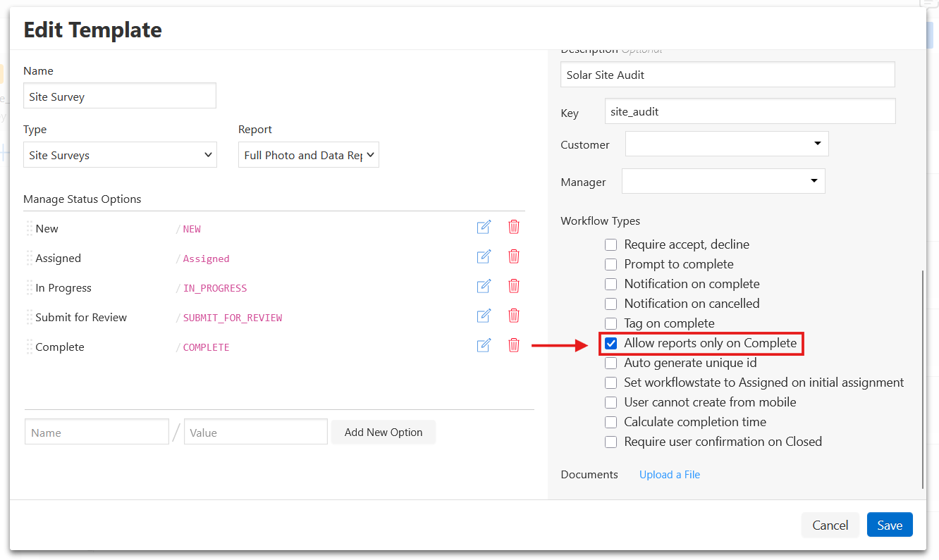Uncheck Allow reports only on Complete
The image size is (939, 560).
611,344
